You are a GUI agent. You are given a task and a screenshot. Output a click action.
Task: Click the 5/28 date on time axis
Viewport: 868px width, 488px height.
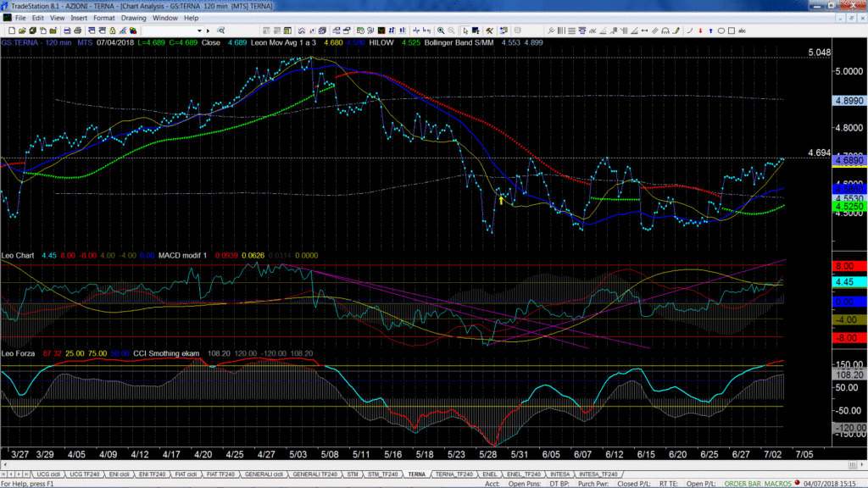coord(487,454)
